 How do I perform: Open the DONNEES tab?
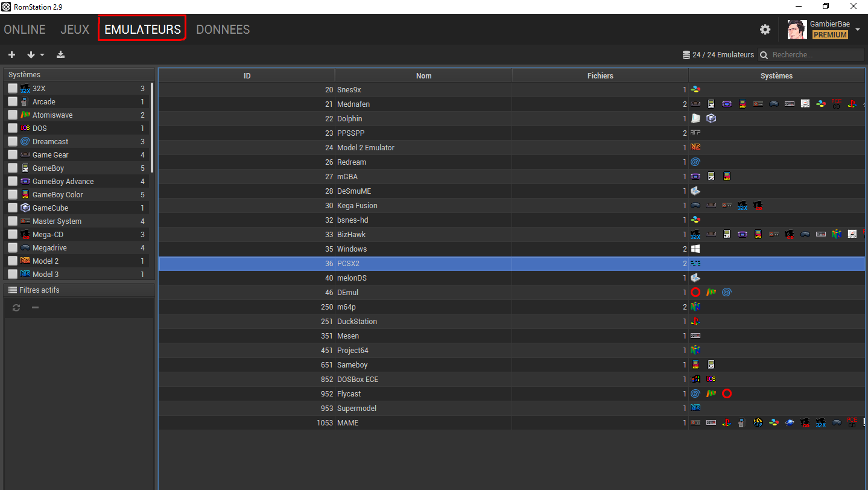[x=223, y=30]
